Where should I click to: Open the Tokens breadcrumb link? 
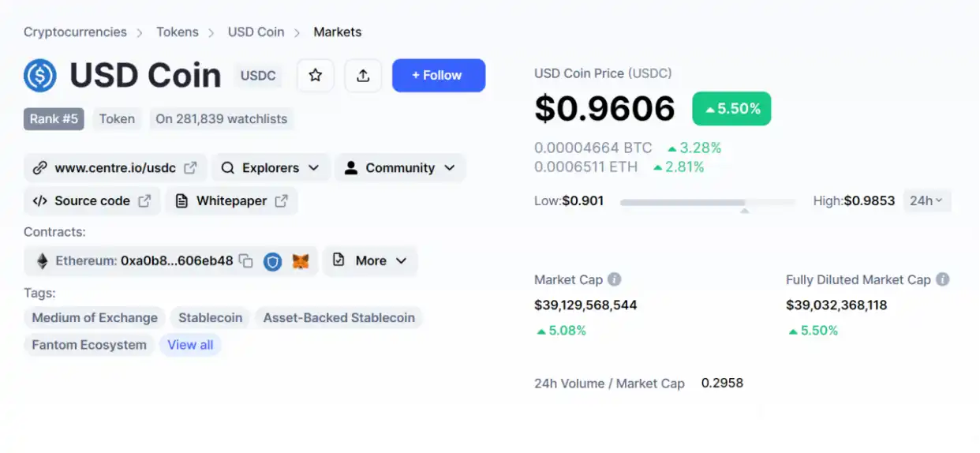coord(178,32)
